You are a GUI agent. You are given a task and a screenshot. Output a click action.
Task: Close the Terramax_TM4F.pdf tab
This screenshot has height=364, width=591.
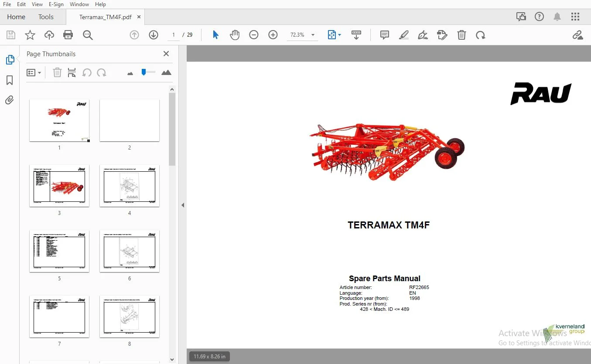coord(139,17)
